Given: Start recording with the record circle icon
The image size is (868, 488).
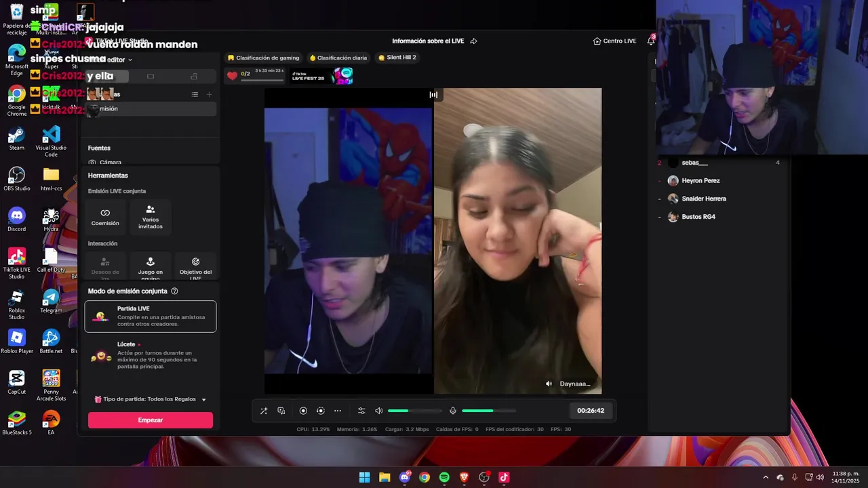Looking at the screenshot, I should pos(303,411).
